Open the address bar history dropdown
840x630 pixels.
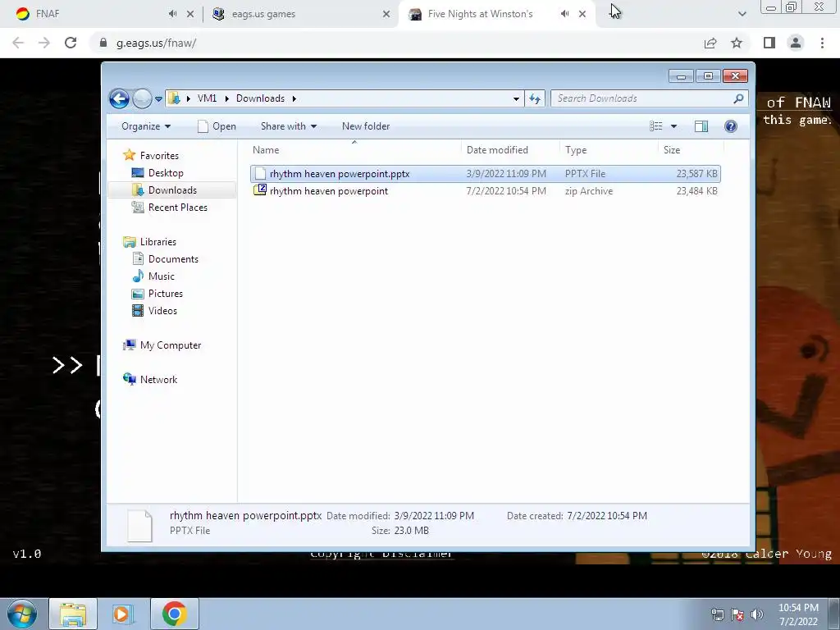tap(516, 98)
